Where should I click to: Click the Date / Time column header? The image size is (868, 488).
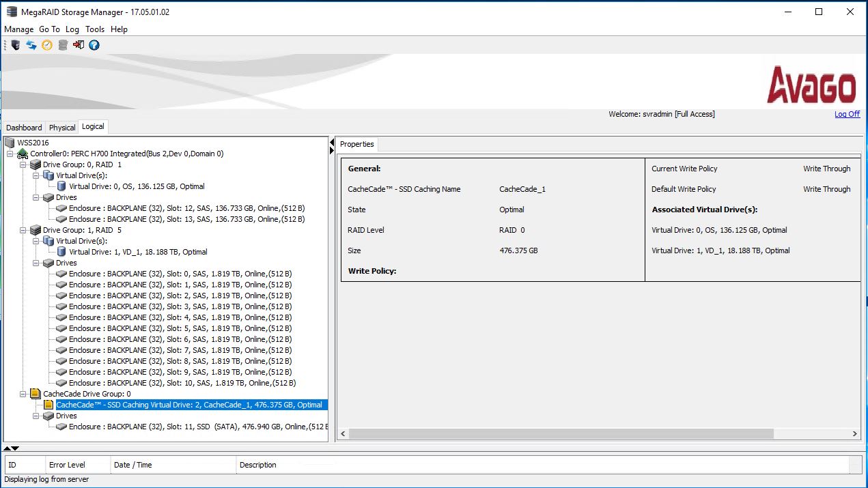[173, 465]
